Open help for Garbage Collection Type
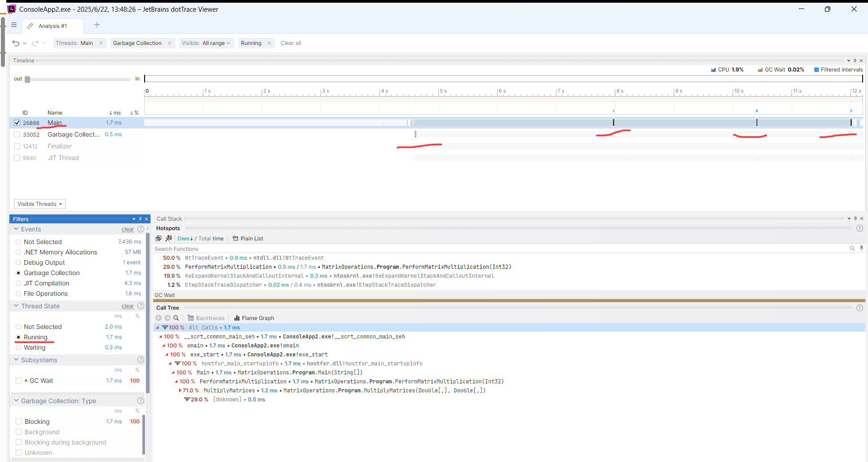The image size is (868, 462). (x=141, y=401)
